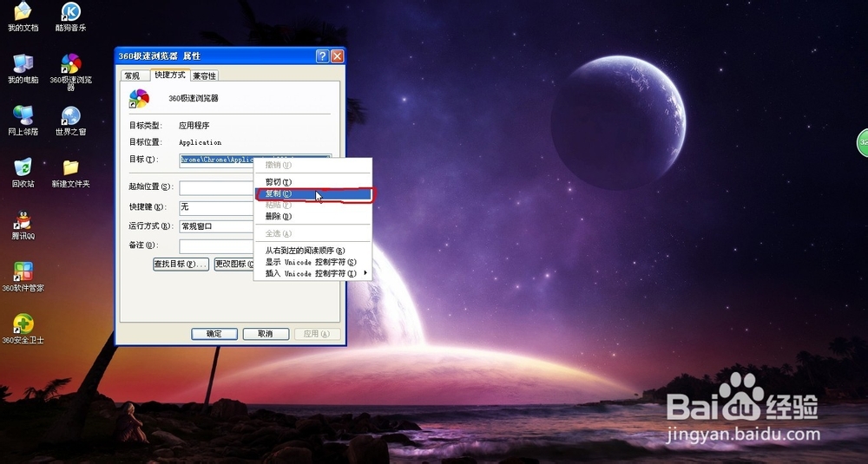Screen dimensions: 868x464
Task: Select the 回收站 recycle bin icon
Action: pos(23,173)
